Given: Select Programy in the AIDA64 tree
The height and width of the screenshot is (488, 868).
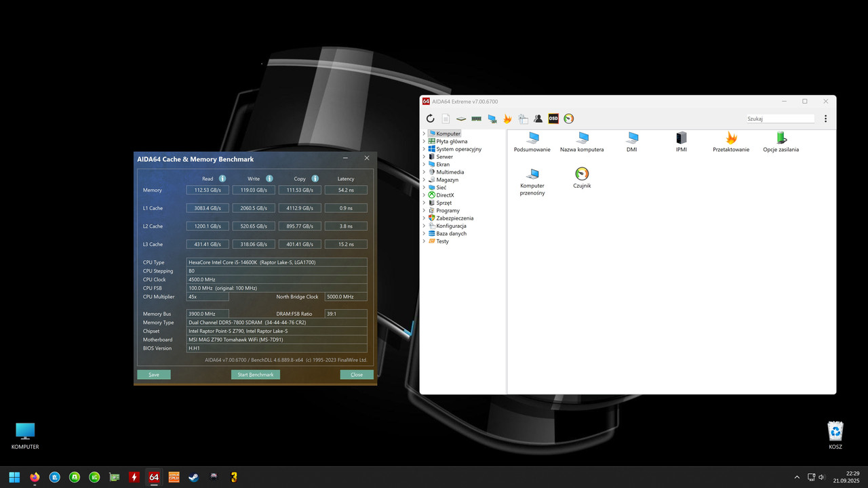Looking at the screenshot, I should [x=448, y=211].
